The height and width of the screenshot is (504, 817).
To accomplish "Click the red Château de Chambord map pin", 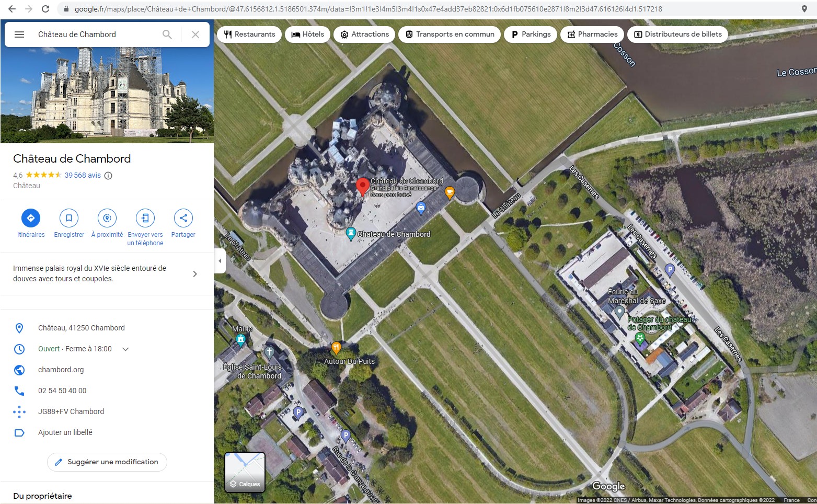I will pos(362,187).
